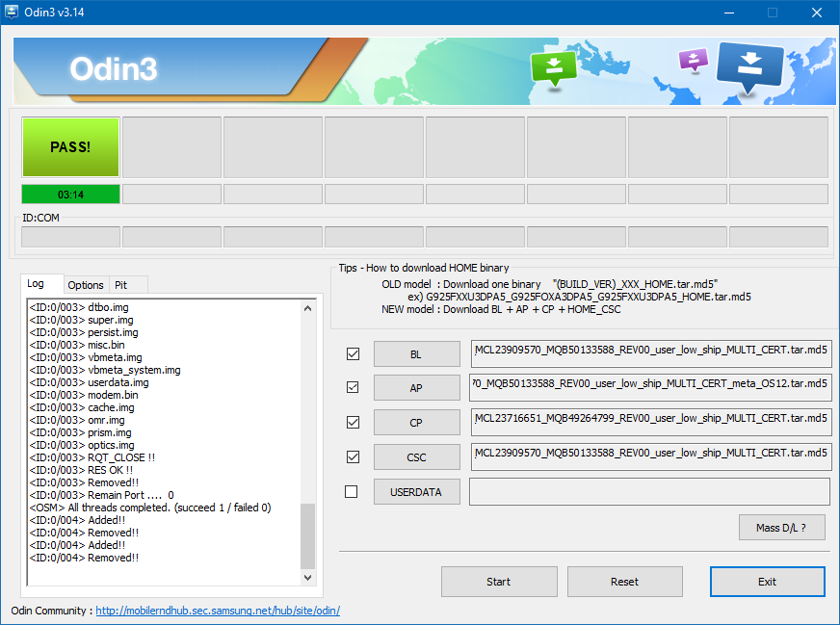Viewport: 840px width, 625px height.
Task: Click the log scrollbar thumb
Action: pyautogui.click(x=307, y=535)
